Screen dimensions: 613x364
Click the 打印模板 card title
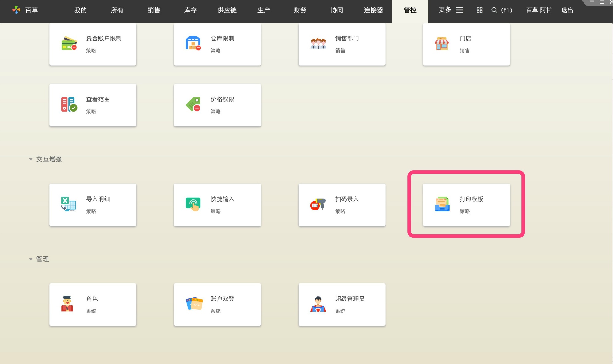point(471,199)
